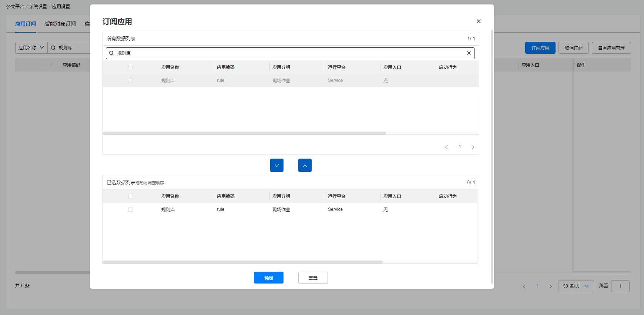Select page 1 in the dialog pagination
The width and height of the screenshot is (644, 315).
tap(460, 147)
